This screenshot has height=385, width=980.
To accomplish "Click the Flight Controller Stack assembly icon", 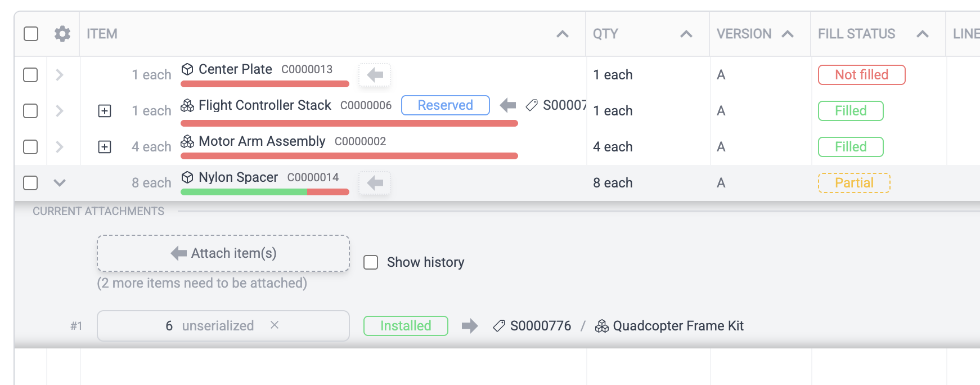I will [187, 105].
